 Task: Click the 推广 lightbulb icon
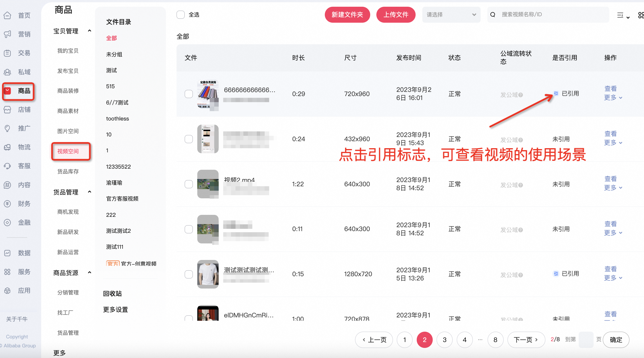click(8, 128)
